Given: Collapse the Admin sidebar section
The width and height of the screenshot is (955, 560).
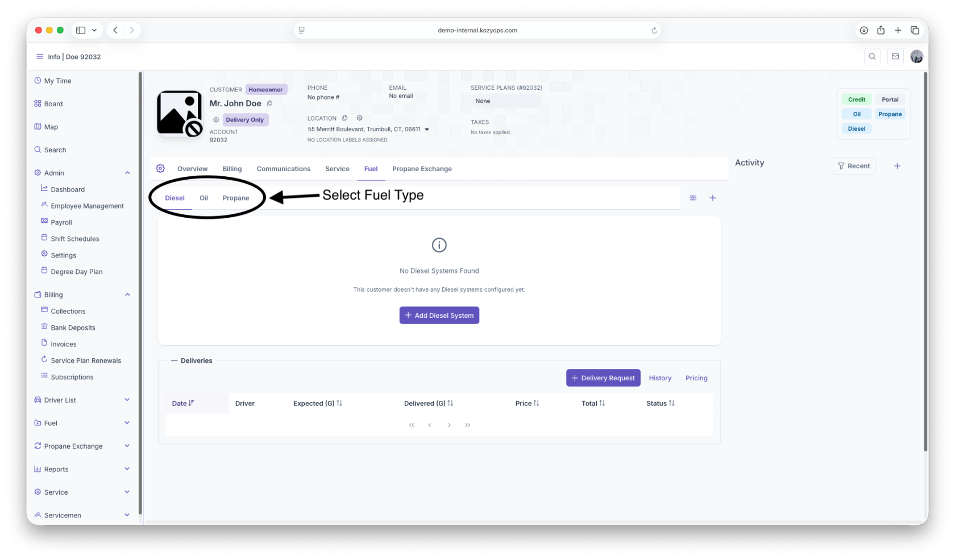Looking at the screenshot, I should coord(127,173).
